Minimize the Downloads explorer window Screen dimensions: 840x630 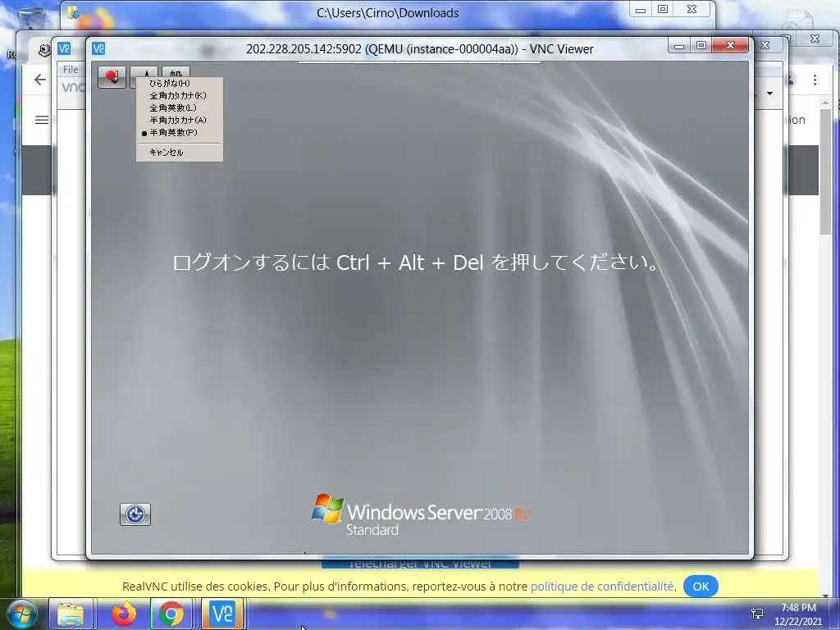[640, 10]
